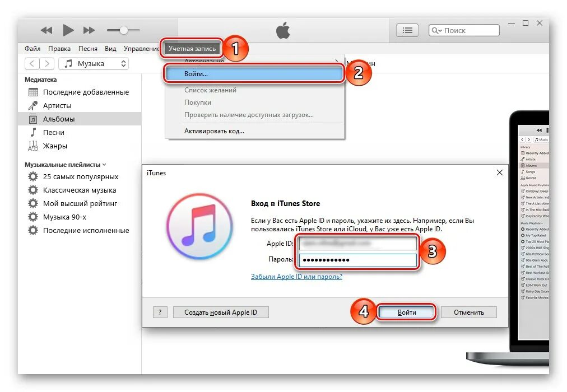The image size is (567, 392).
Task: Click the Поиск search field
Action: pyautogui.click(x=464, y=30)
